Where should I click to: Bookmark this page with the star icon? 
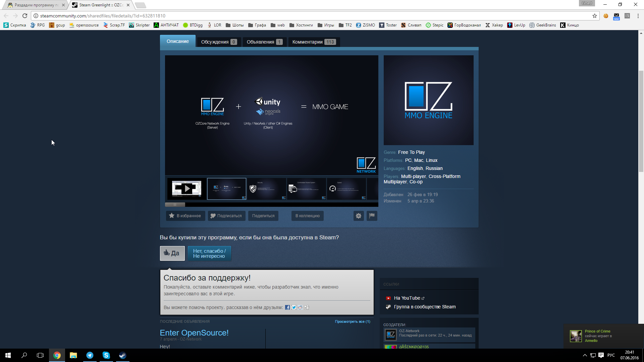[x=595, y=16]
